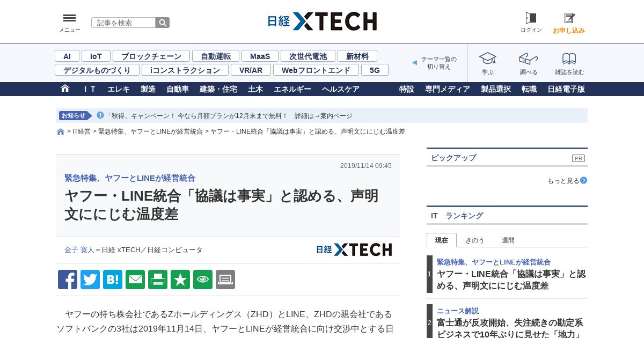Select the ブロックチェーン theme tag
The width and height of the screenshot is (644, 338).
coord(151,56)
